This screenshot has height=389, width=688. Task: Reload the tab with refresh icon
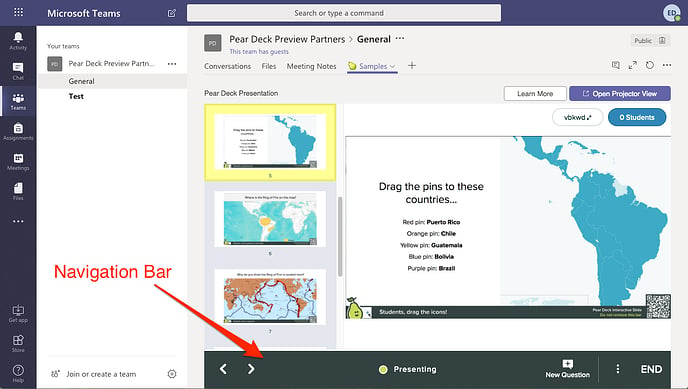[x=650, y=65]
